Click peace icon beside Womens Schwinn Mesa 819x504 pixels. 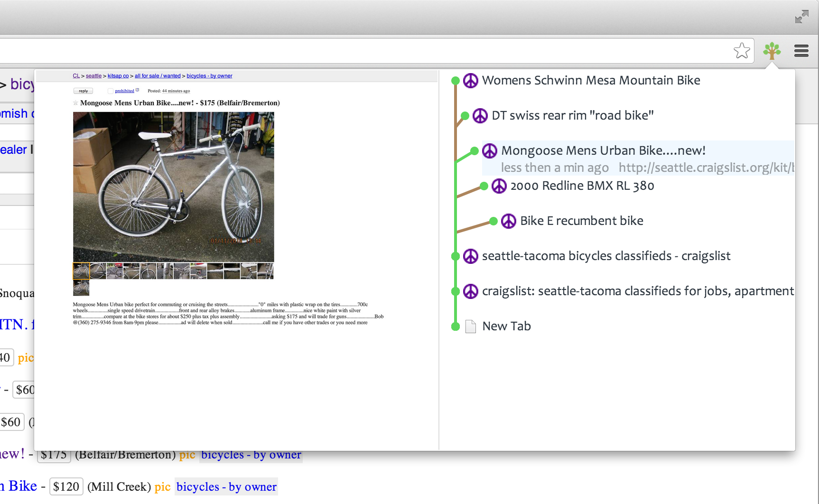pyautogui.click(x=470, y=81)
